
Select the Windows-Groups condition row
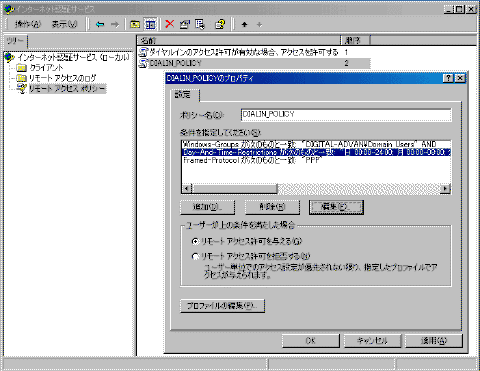tap(316, 144)
